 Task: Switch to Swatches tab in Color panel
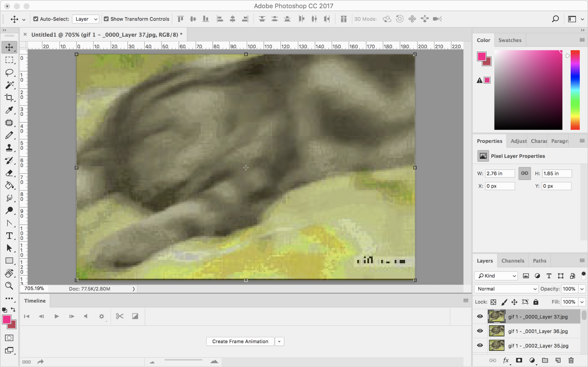point(510,40)
